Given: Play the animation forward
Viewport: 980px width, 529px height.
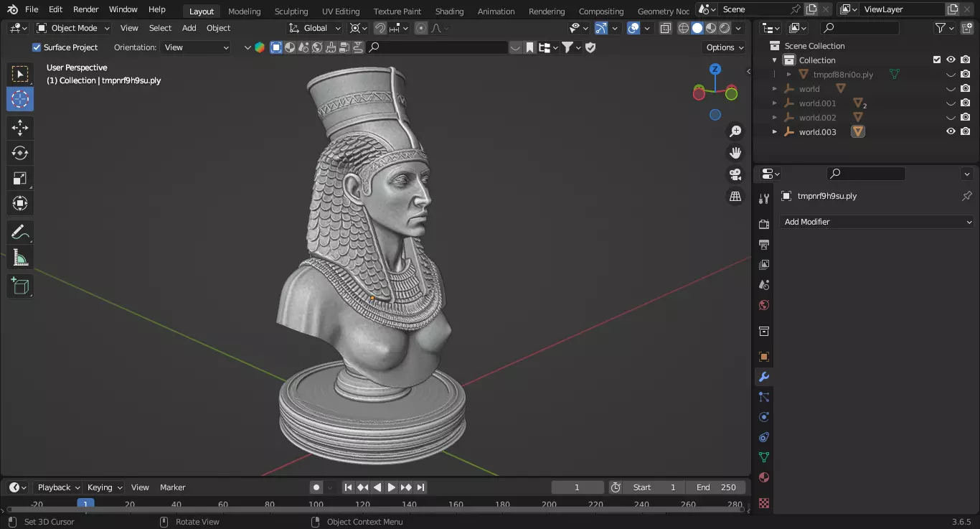Looking at the screenshot, I should pyautogui.click(x=392, y=487).
